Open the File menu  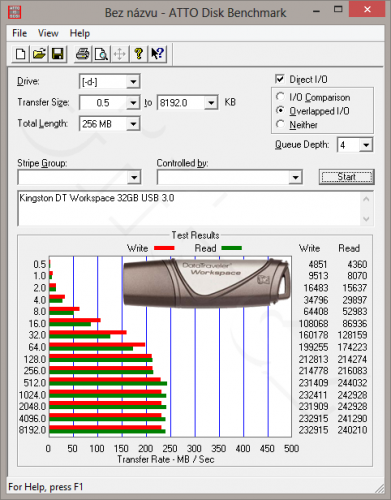point(19,33)
